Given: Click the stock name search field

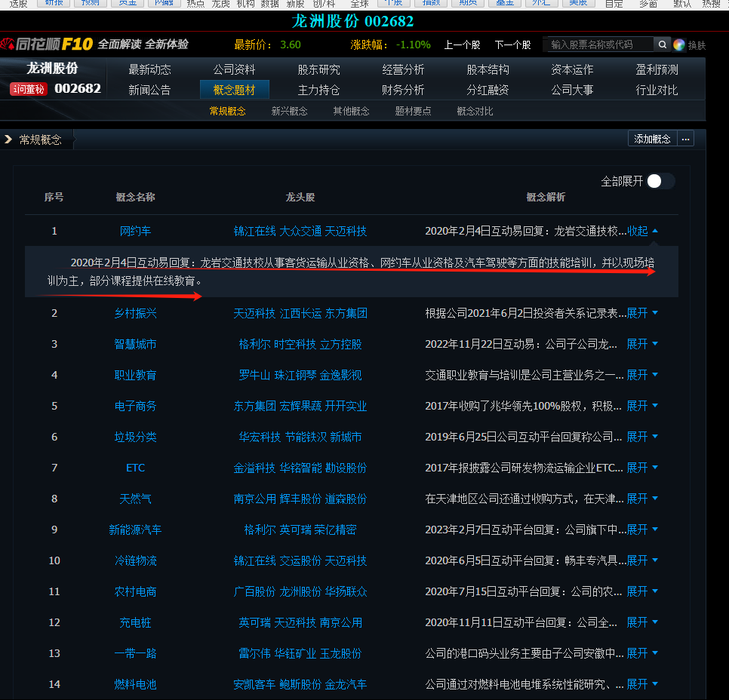Looking at the screenshot, I should [x=600, y=45].
